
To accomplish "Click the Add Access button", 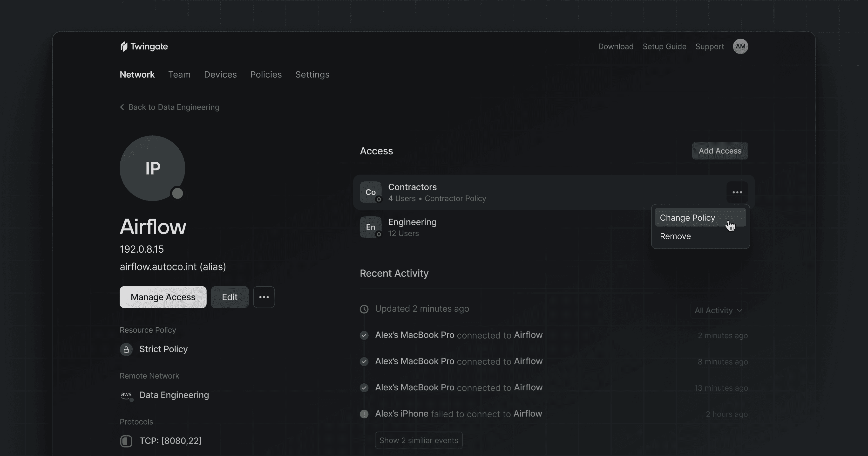I will (x=720, y=151).
